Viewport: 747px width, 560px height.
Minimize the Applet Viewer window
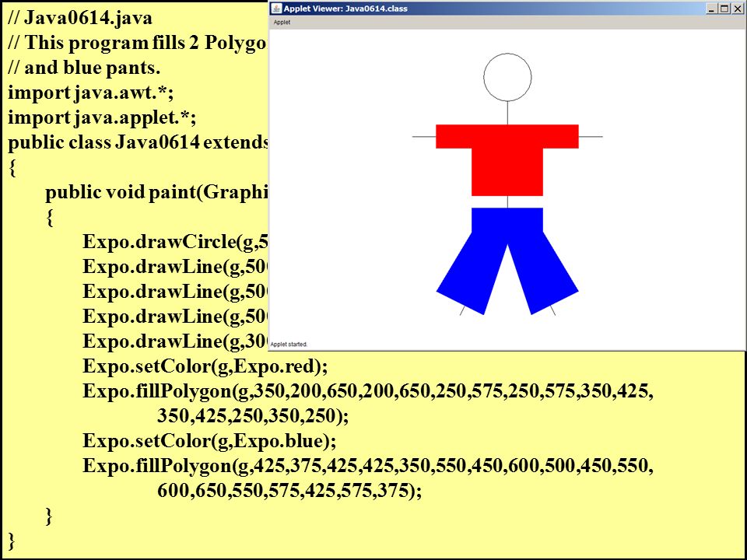712,9
